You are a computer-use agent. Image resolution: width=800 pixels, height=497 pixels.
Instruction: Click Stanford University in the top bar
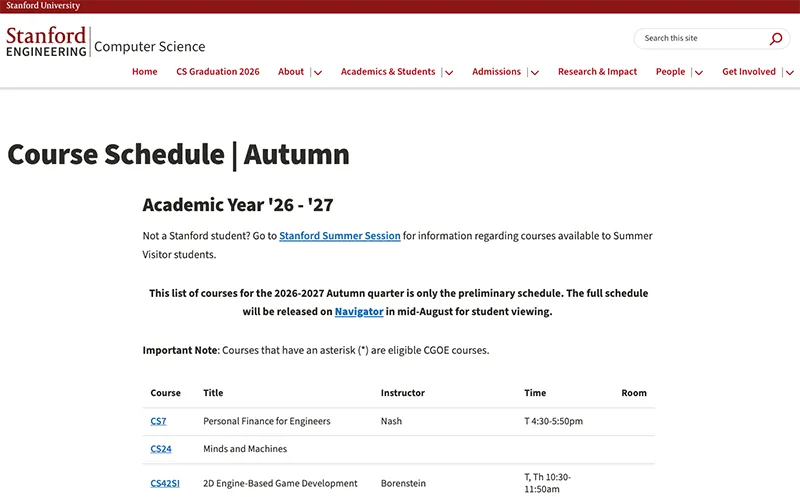coord(43,6)
